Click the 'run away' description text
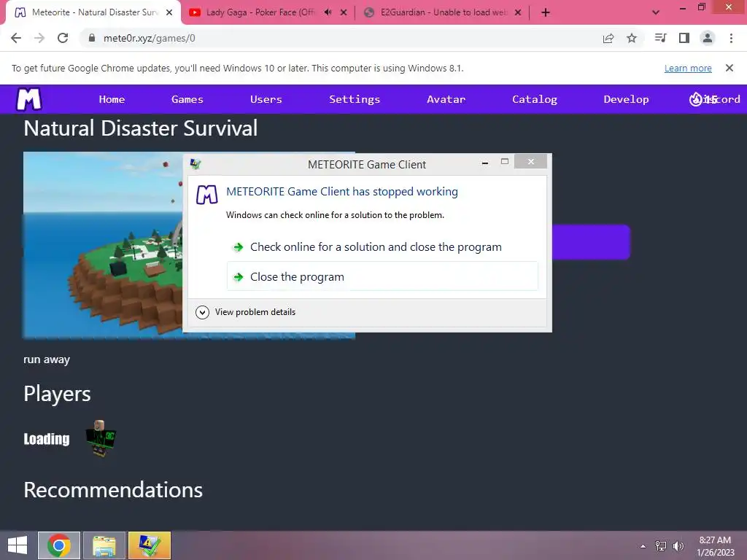Image resolution: width=747 pixels, height=560 pixels. (x=47, y=359)
